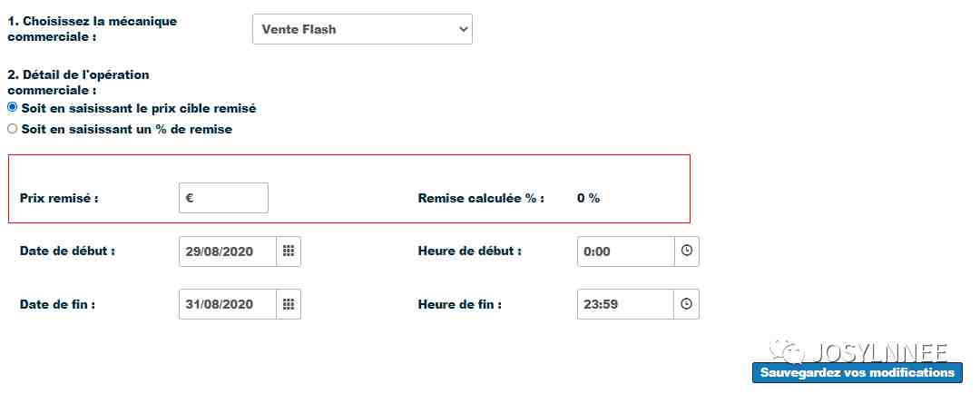
Task: Click the label 'Soit en saisissant le prix cible remisé'
Action: click(139, 108)
